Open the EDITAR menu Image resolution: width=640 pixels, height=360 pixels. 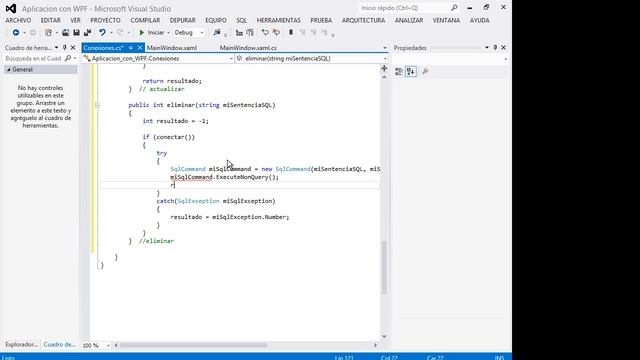(x=50, y=20)
